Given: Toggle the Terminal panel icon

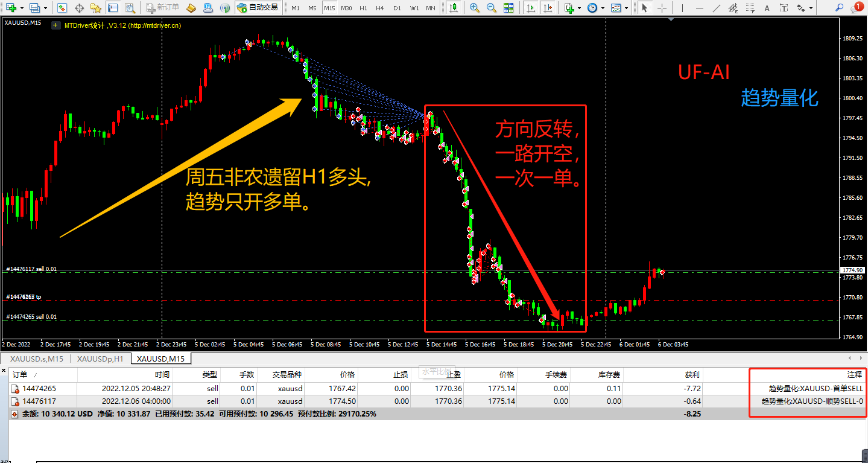Looking at the screenshot, I should 112,8.
